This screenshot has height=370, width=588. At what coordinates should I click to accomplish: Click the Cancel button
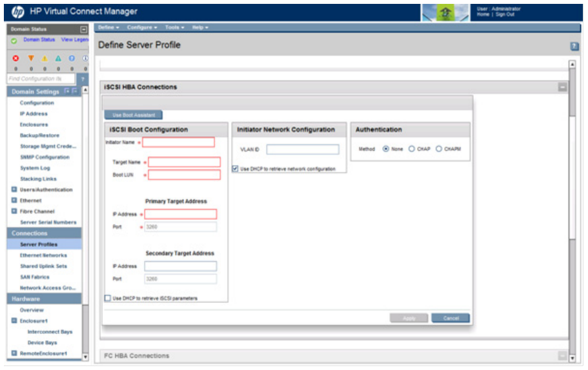click(451, 318)
